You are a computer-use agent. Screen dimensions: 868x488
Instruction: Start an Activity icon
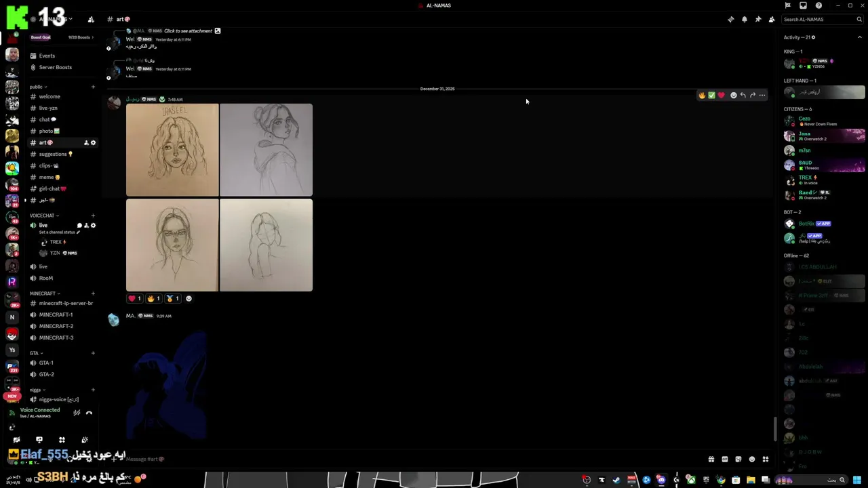62,440
